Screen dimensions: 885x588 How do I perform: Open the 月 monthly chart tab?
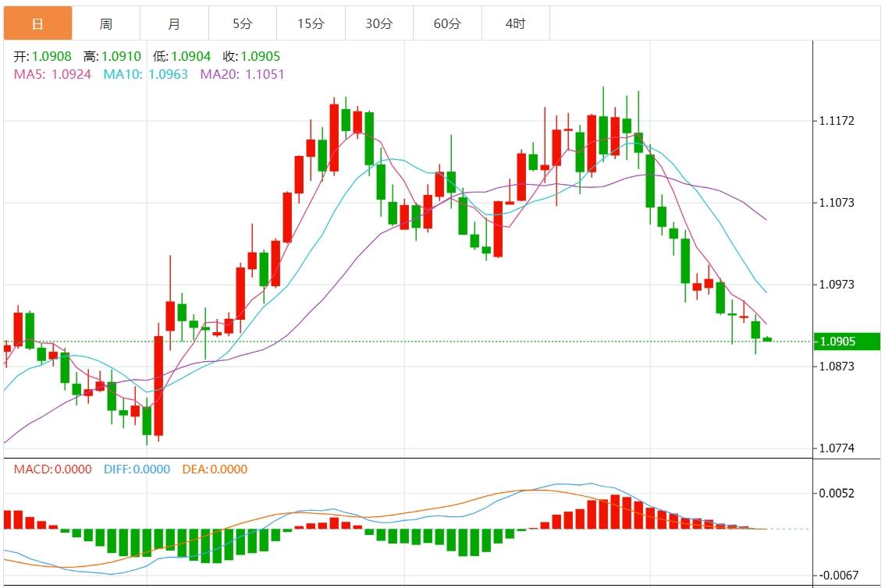click(174, 23)
